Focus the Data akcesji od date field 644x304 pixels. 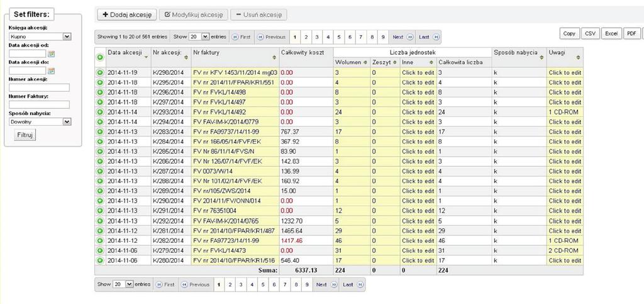tap(28, 54)
